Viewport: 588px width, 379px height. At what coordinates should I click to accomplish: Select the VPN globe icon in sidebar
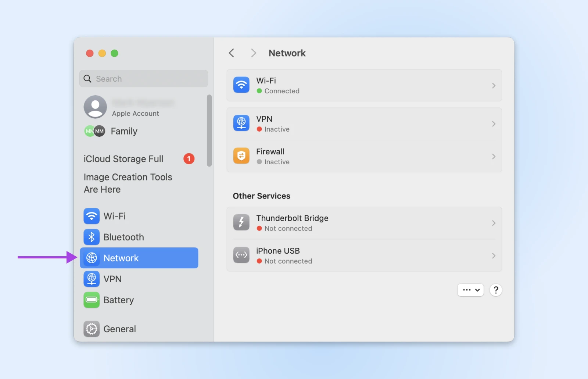click(x=92, y=279)
